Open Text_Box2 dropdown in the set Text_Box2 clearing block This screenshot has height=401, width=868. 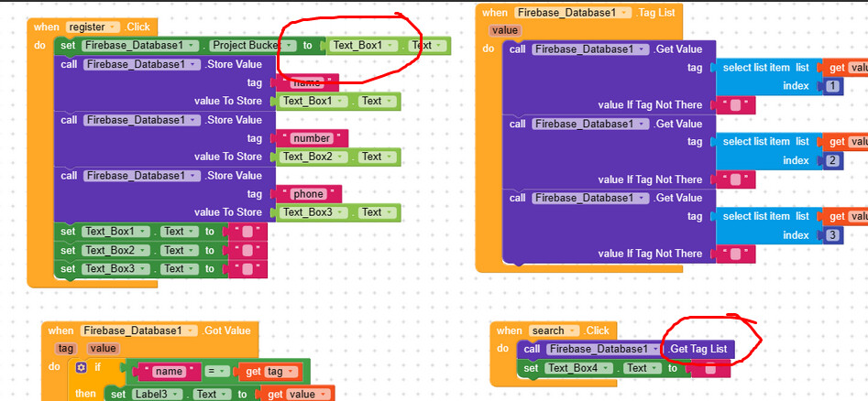pos(115,251)
